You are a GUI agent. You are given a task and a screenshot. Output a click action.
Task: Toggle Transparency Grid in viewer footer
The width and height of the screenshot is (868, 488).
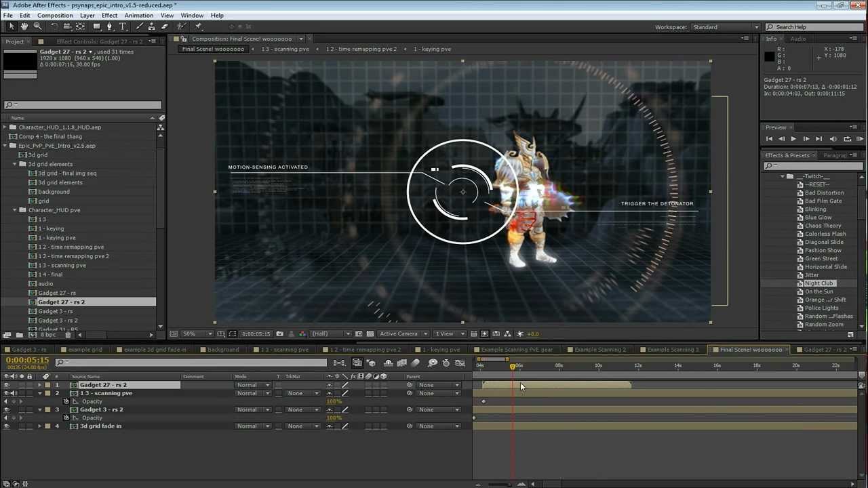370,333
